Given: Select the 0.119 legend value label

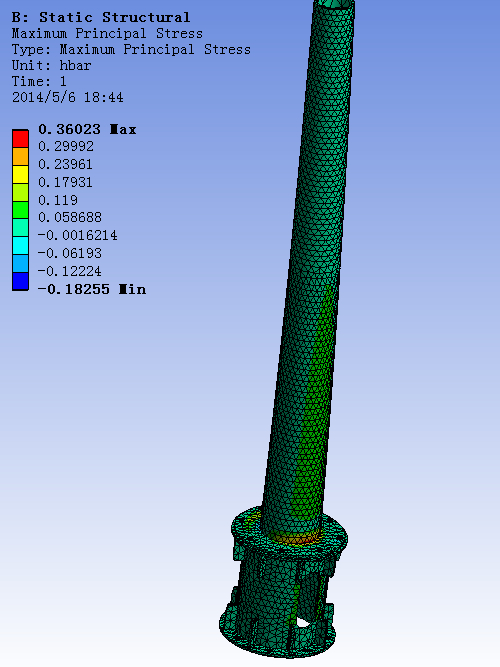Looking at the screenshot, I should (58, 200).
